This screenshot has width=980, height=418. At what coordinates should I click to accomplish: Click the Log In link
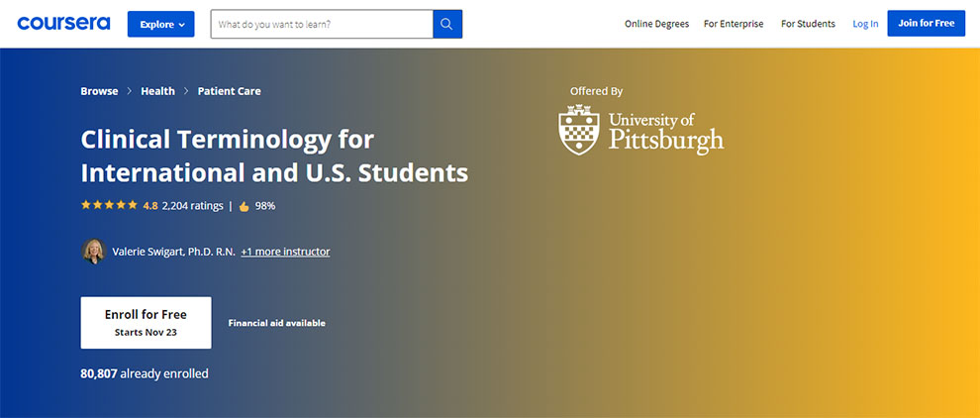[x=865, y=24]
